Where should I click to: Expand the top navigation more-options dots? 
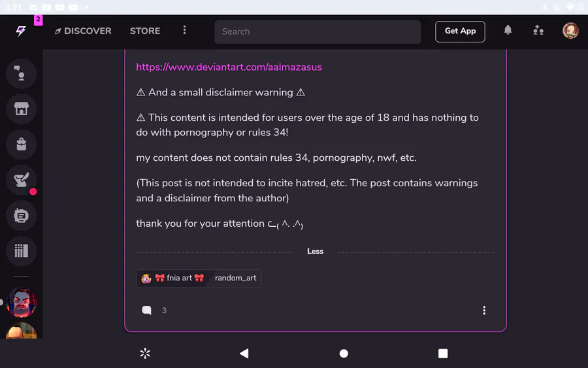coord(185,31)
